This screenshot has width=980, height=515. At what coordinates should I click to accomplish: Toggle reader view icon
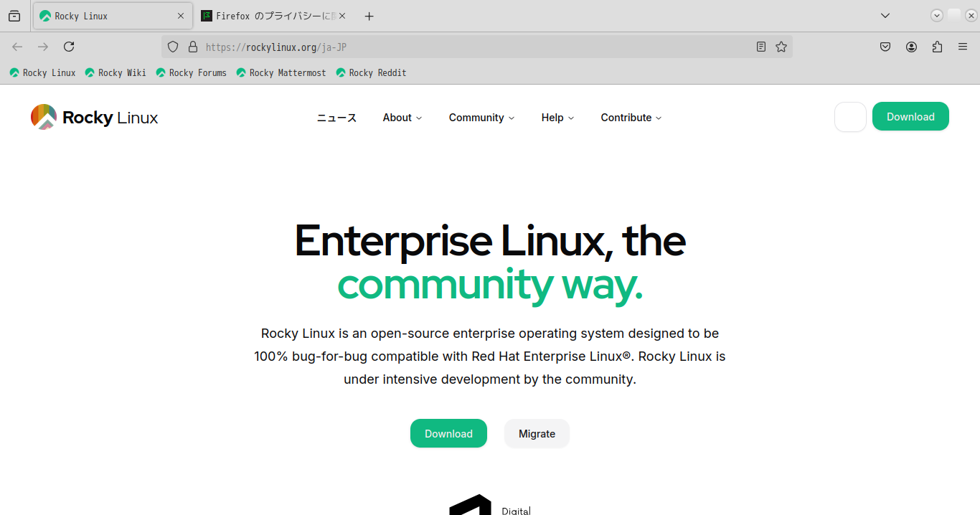pyautogui.click(x=761, y=47)
